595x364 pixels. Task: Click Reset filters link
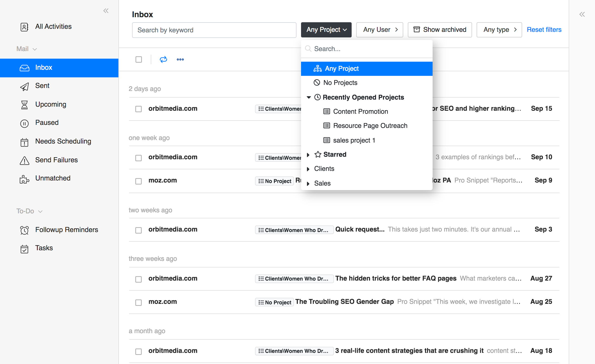(544, 30)
